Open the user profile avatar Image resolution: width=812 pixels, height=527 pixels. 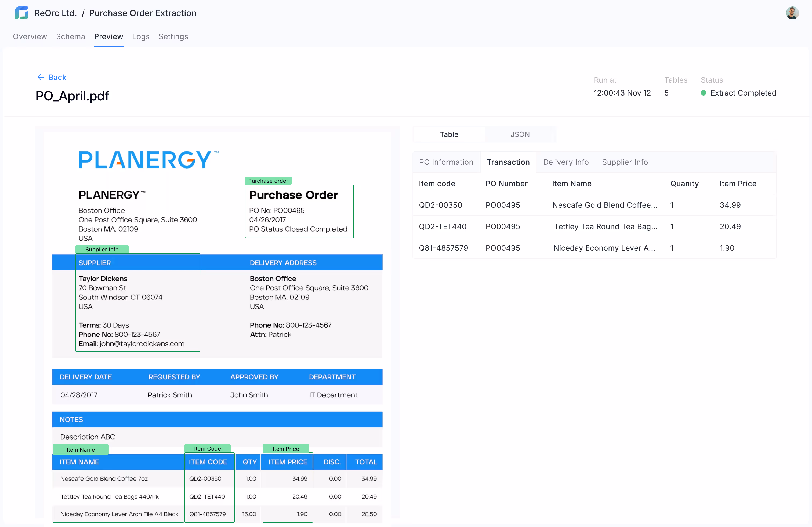(792, 13)
